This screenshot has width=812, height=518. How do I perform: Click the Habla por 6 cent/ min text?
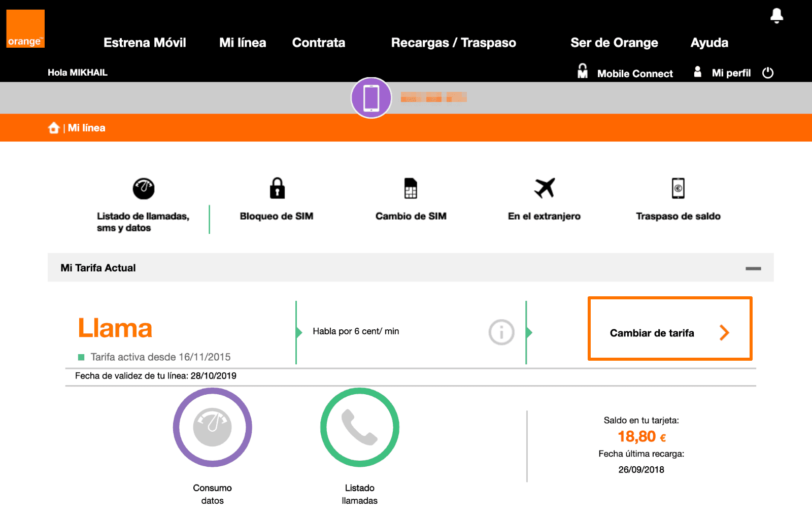356,331
